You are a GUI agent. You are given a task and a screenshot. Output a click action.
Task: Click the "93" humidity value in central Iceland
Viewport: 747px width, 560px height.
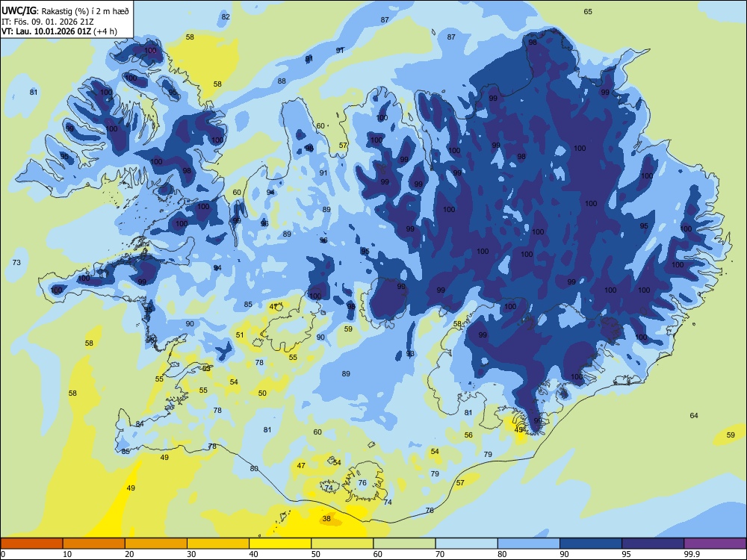point(409,354)
